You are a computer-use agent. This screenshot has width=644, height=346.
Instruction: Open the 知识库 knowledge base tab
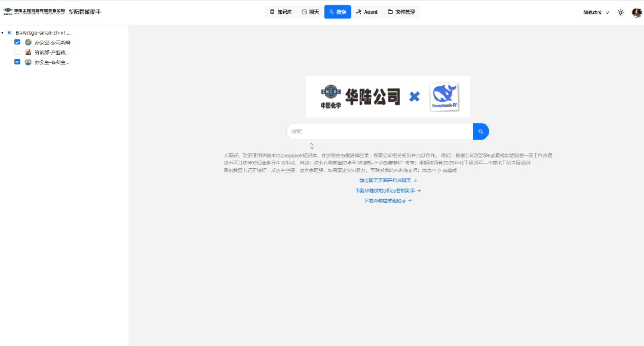[281, 12]
